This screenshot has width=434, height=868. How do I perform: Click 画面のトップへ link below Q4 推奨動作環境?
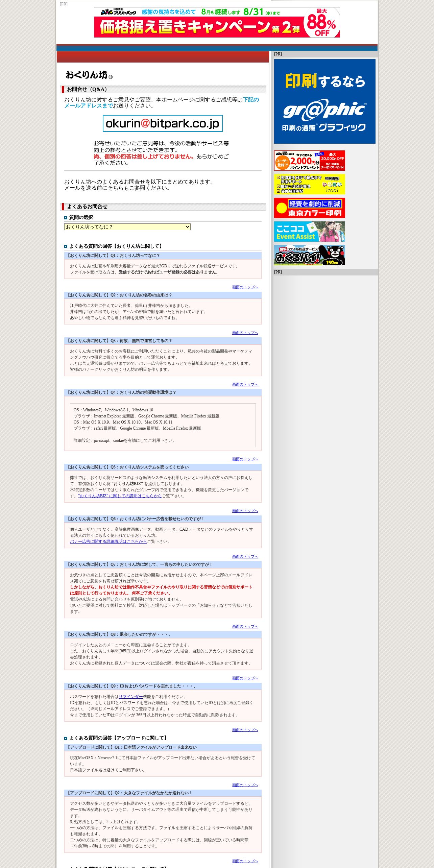(x=245, y=459)
